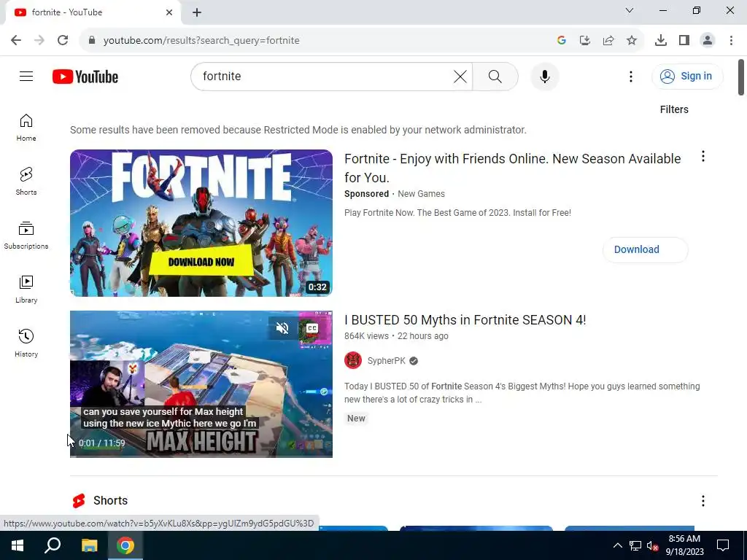The width and height of the screenshot is (747, 560).
Task: Open the tab search dropdown arrow
Action: coord(629,10)
